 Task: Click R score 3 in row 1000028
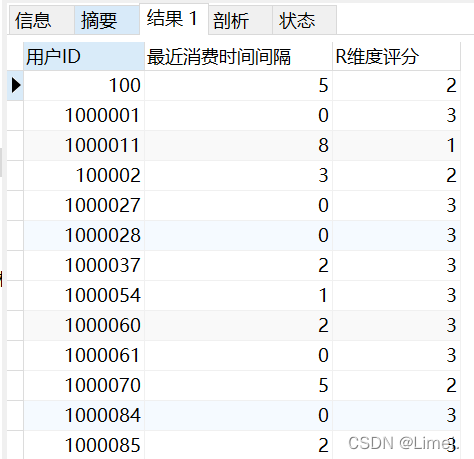coord(396,235)
